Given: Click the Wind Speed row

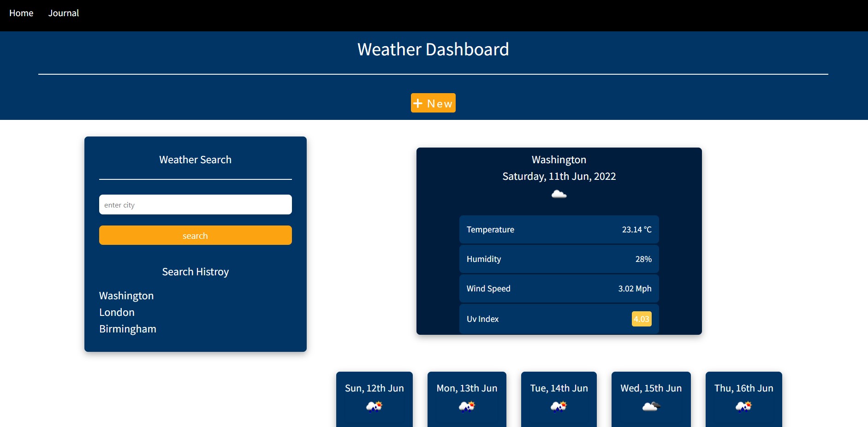Looking at the screenshot, I should tap(559, 289).
